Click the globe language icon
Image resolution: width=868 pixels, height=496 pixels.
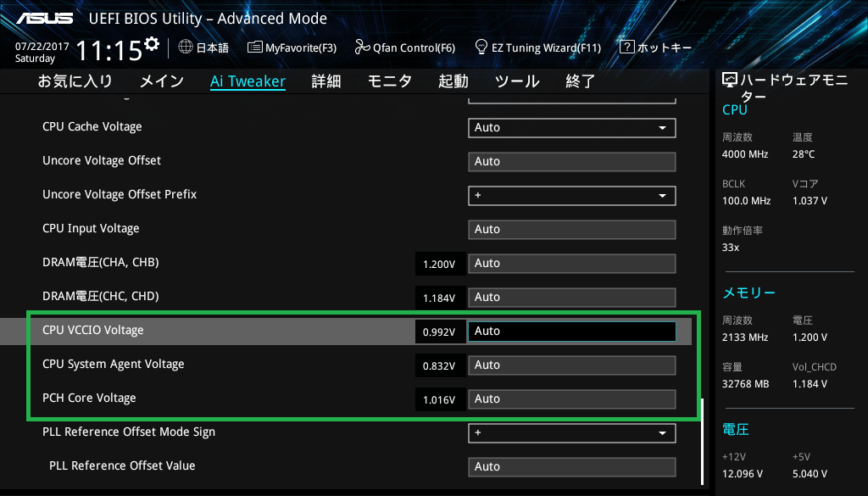coord(186,47)
